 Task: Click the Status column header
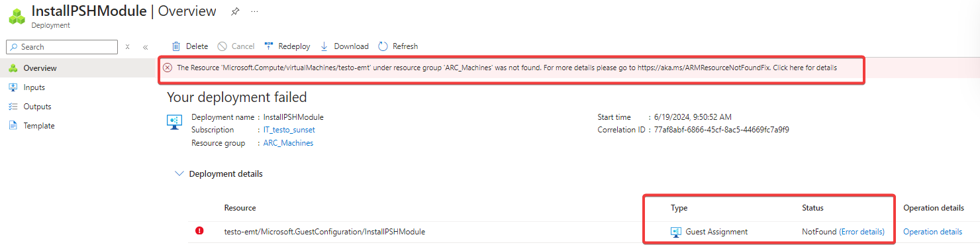(x=812, y=208)
